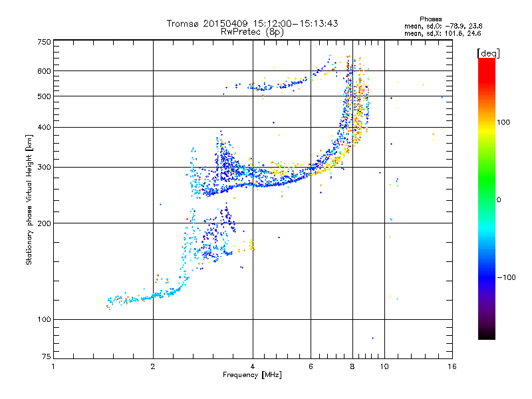Click the '-100' colorbar tick label

pyautogui.click(x=507, y=277)
